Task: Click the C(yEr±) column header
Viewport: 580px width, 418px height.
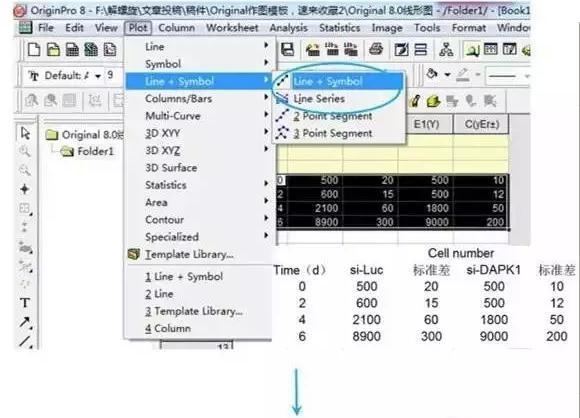Action: pyautogui.click(x=481, y=124)
